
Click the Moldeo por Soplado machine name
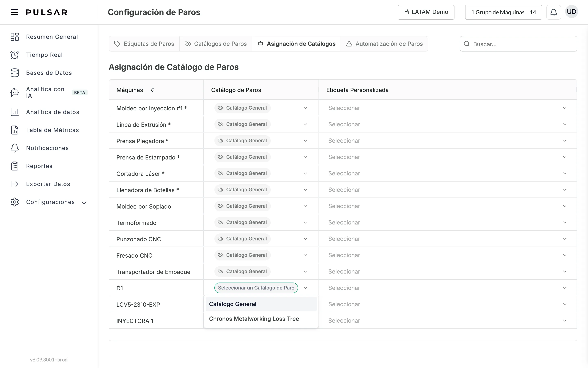144,206
